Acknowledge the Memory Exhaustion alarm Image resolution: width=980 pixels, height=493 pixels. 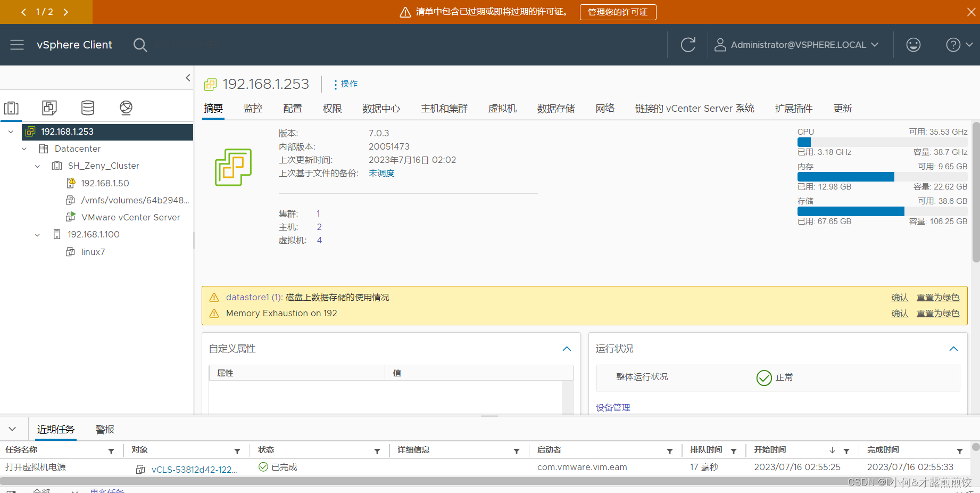tap(900, 313)
